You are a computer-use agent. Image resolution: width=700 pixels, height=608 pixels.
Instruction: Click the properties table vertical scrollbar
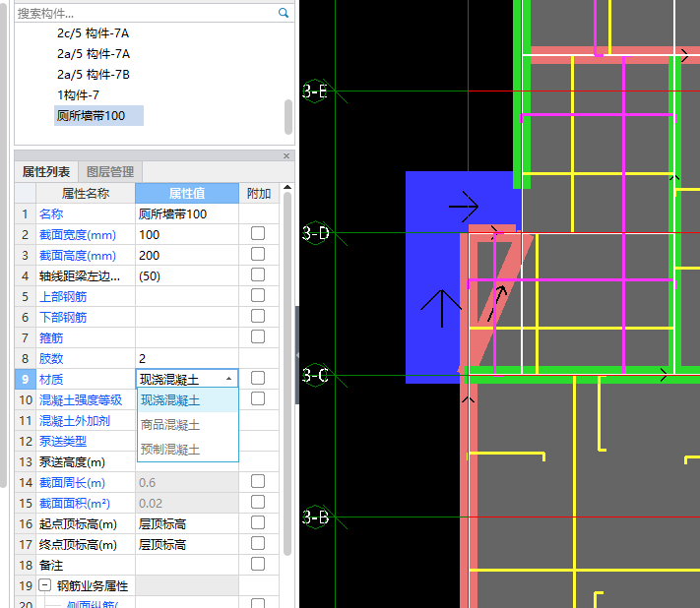tap(287, 373)
